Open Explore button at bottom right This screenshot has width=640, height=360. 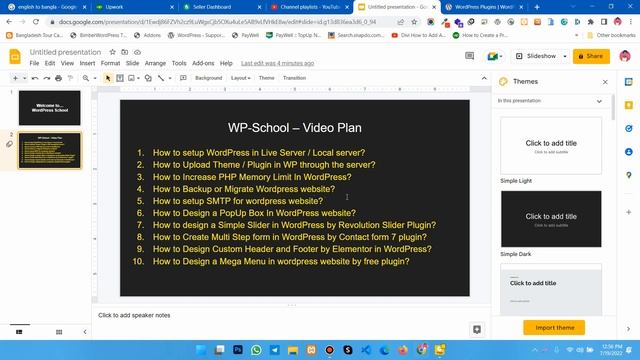tap(477, 329)
